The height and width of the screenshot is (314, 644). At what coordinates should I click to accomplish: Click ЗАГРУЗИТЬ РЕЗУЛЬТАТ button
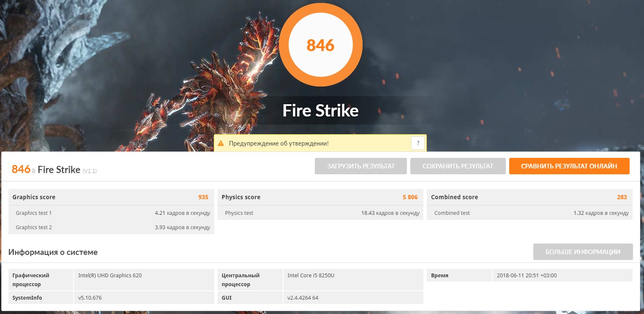pos(361,166)
